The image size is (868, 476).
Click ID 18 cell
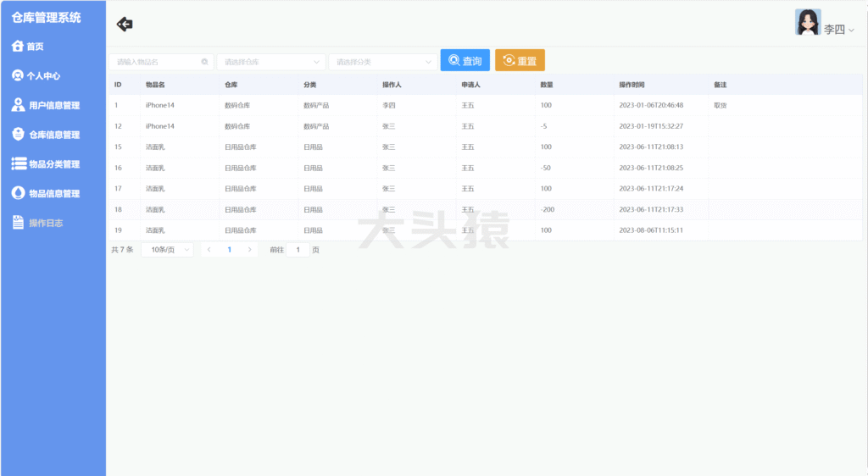[x=118, y=209]
